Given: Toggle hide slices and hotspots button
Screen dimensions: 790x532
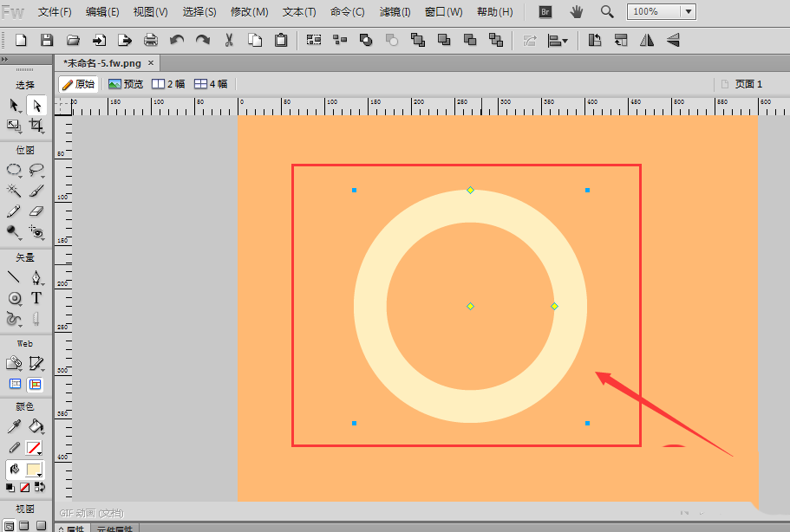Looking at the screenshot, I should pyautogui.click(x=15, y=384).
